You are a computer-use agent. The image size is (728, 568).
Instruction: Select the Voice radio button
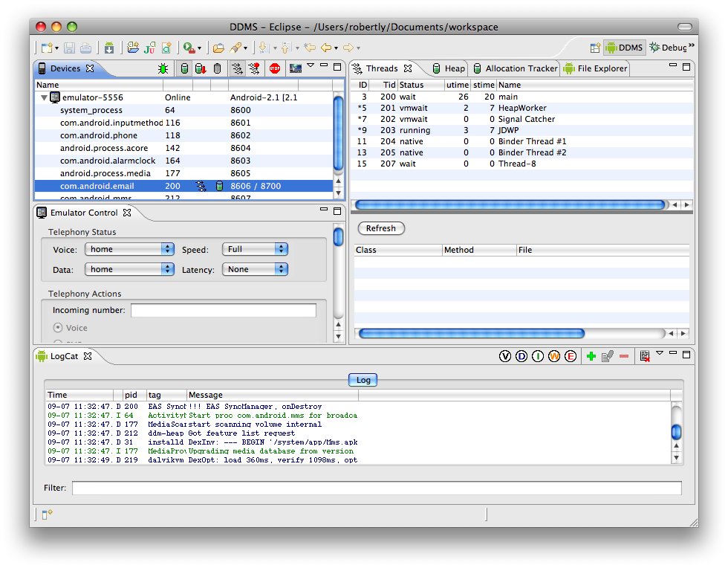click(x=58, y=328)
